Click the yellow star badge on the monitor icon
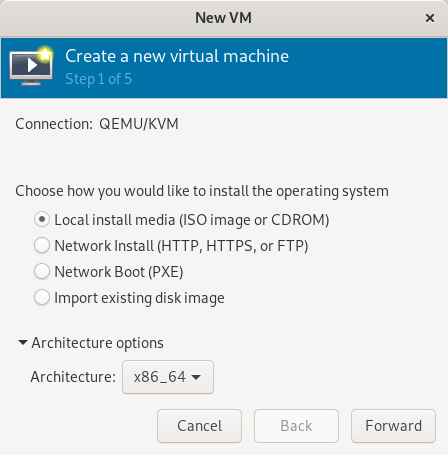Screen dimensions: 448x455 pyautogui.click(x=45, y=54)
